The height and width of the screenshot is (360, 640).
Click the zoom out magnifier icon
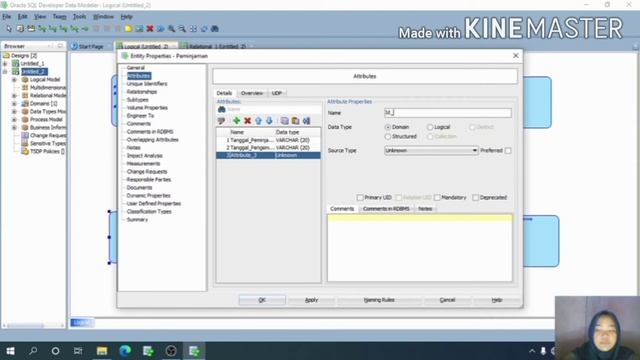point(182,29)
